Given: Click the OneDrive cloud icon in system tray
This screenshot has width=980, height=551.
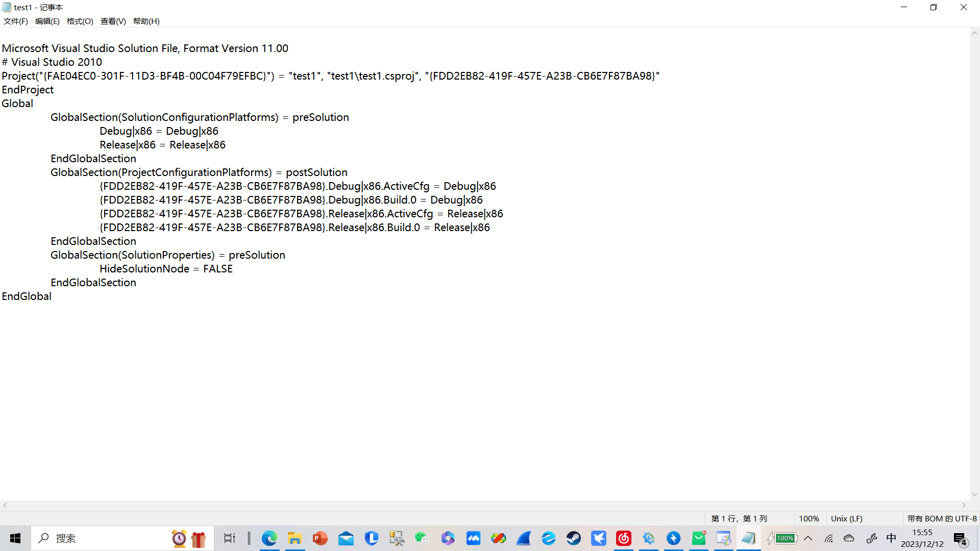Looking at the screenshot, I should point(849,538).
